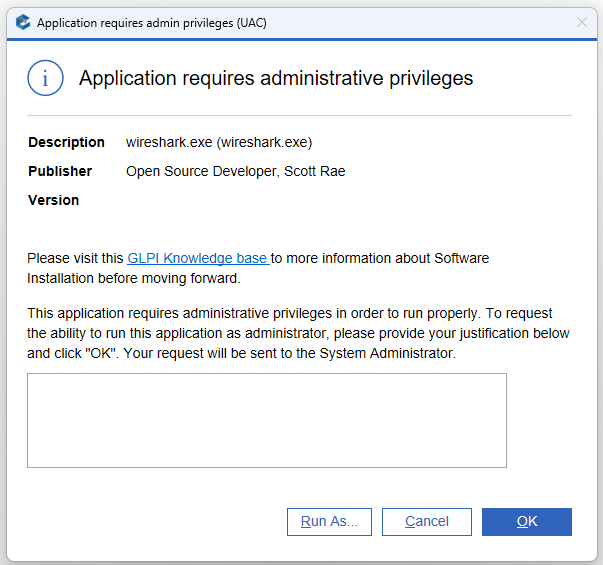Image resolution: width=603 pixels, height=565 pixels.
Task: Open the GLPI Knowledge base link
Action: click(x=198, y=258)
